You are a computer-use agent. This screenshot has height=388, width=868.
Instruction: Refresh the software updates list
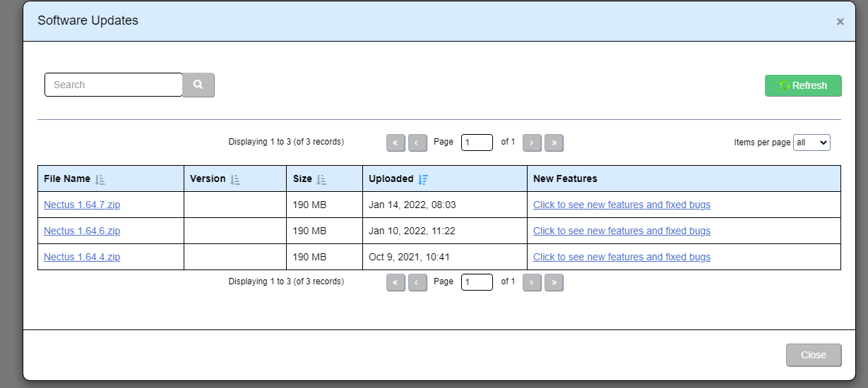(803, 85)
